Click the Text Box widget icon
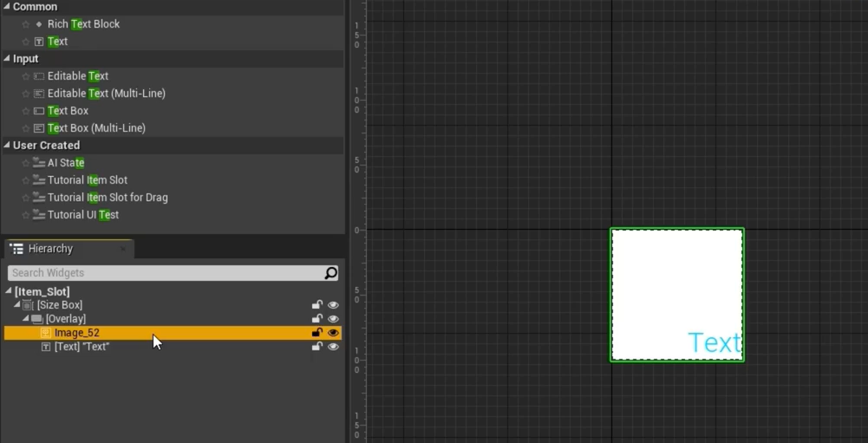Screen dimensions: 868x443 [39, 111]
